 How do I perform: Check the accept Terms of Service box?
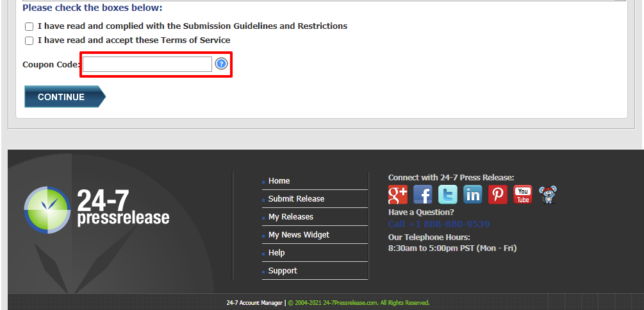(x=29, y=40)
